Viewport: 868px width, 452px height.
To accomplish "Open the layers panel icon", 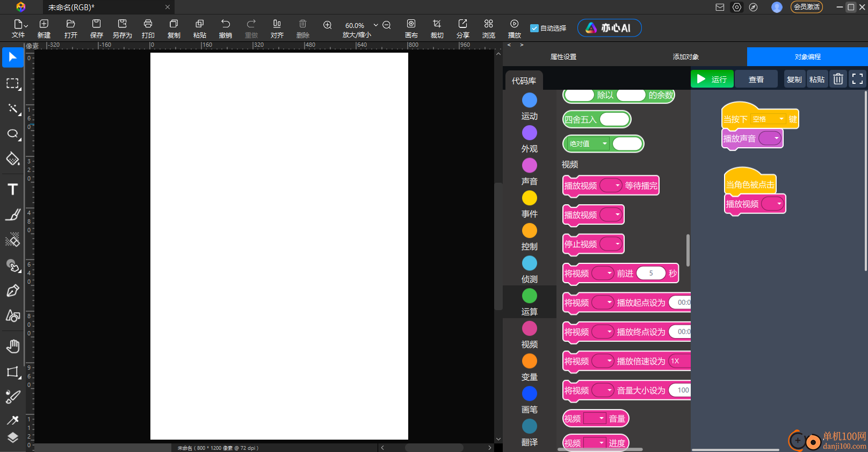I will pos(13,438).
